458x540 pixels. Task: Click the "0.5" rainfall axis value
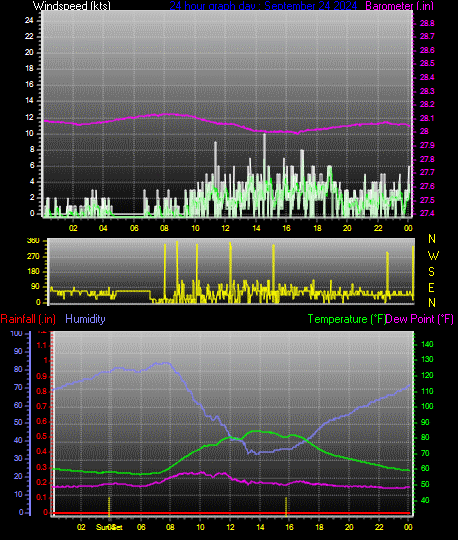click(x=42, y=437)
